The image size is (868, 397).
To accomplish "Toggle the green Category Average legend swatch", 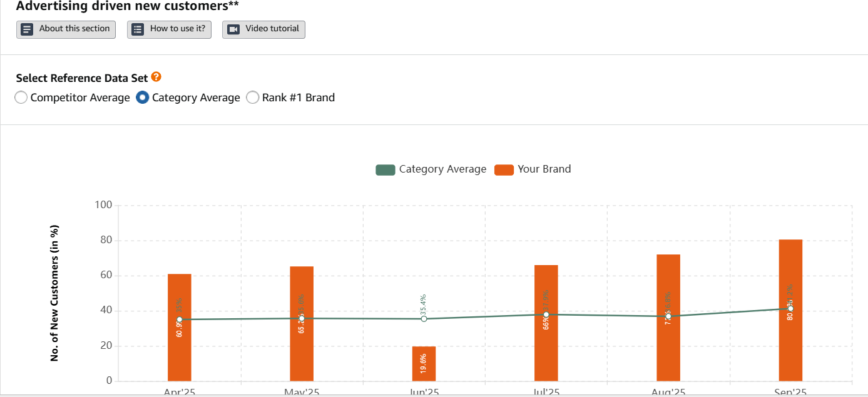I will coord(385,169).
